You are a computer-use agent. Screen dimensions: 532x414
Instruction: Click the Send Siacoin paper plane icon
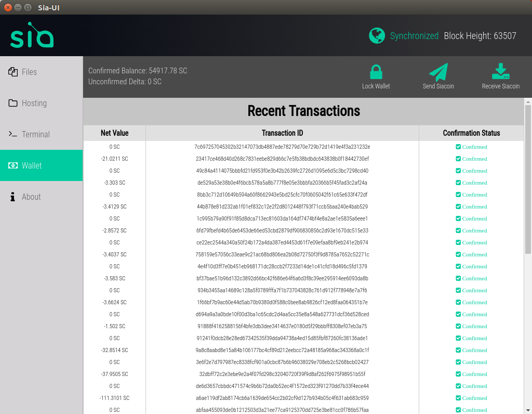coord(438,72)
